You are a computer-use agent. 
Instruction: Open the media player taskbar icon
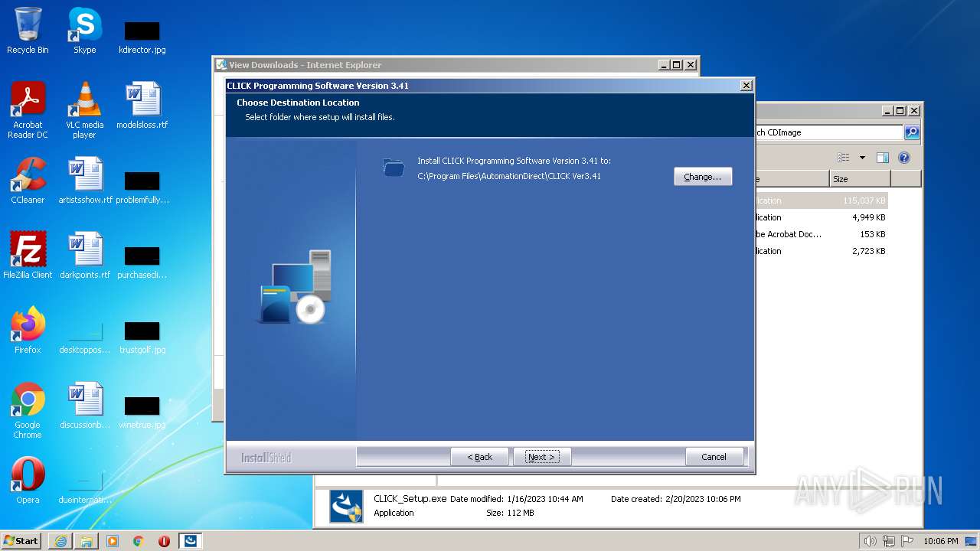click(x=113, y=541)
